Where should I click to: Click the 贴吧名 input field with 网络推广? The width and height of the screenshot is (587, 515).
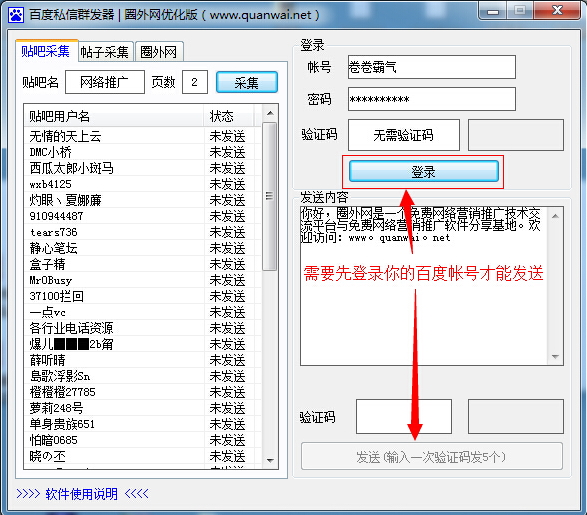pyautogui.click(x=105, y=82)
